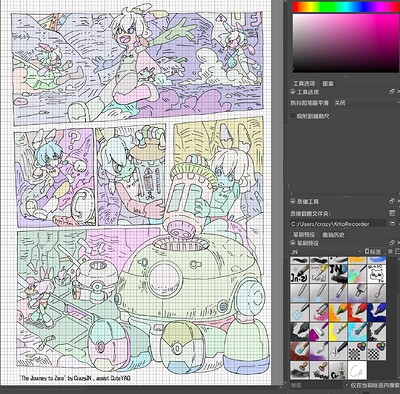
Task: Choose the yellow paint brush preset
Action: tap(338, 331)
